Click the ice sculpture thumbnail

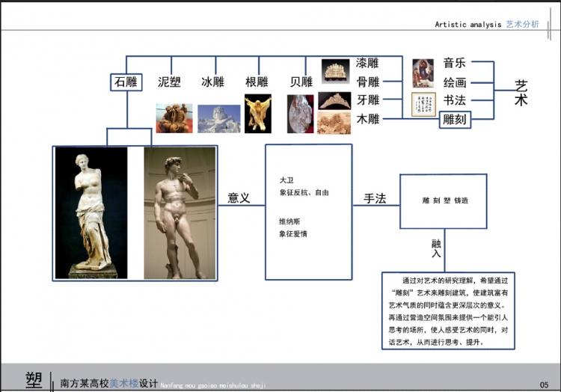(x=219, y=119)
